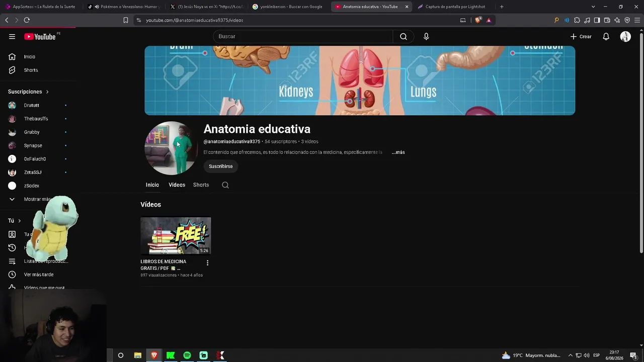This screenshot has height=362, width=644.
Task: Open options for LIBROS DE MEDICINA video
Action: tap(207, 262)
